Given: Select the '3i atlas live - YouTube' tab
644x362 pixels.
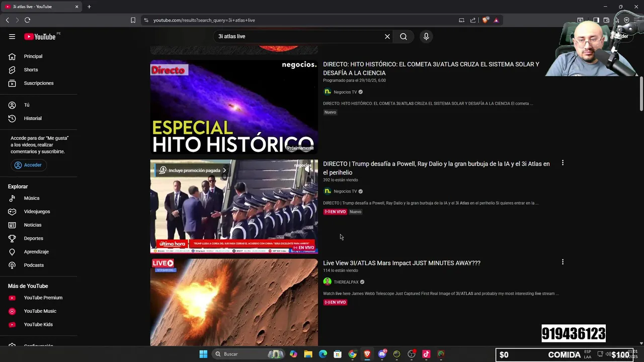Looking at the screenshot, I should pos(42,7).
